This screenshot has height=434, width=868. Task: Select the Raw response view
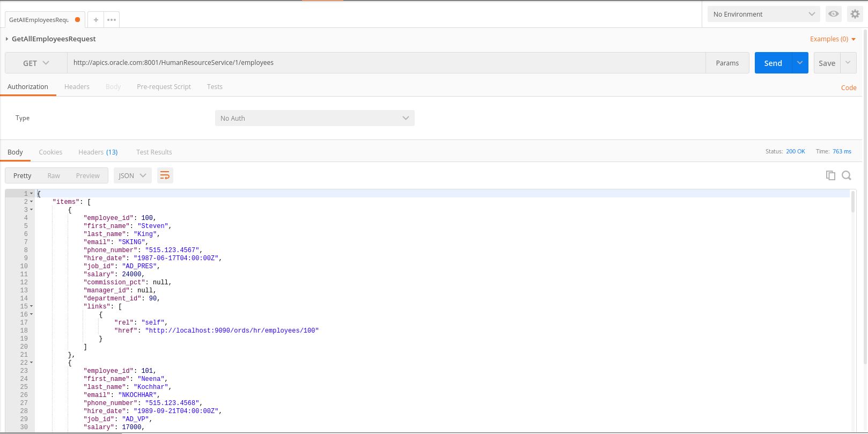(54, 175)
